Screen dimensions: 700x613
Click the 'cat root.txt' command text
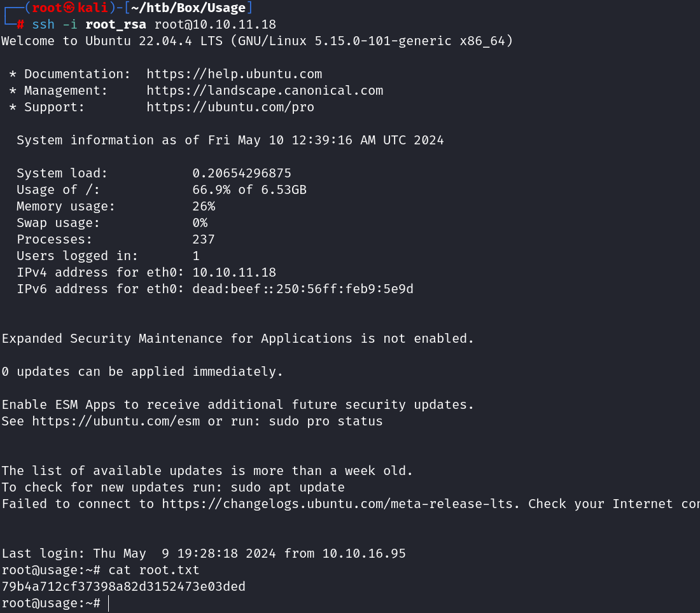coord(154,570)
